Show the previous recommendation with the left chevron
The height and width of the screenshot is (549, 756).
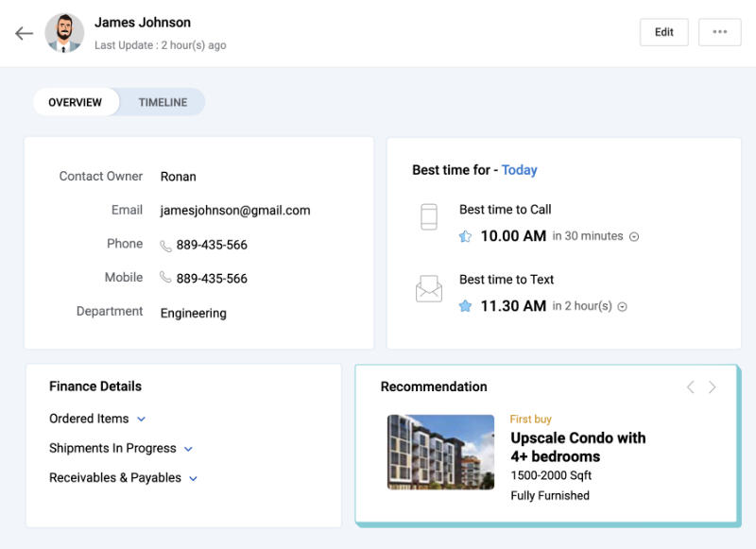[691, 387]
